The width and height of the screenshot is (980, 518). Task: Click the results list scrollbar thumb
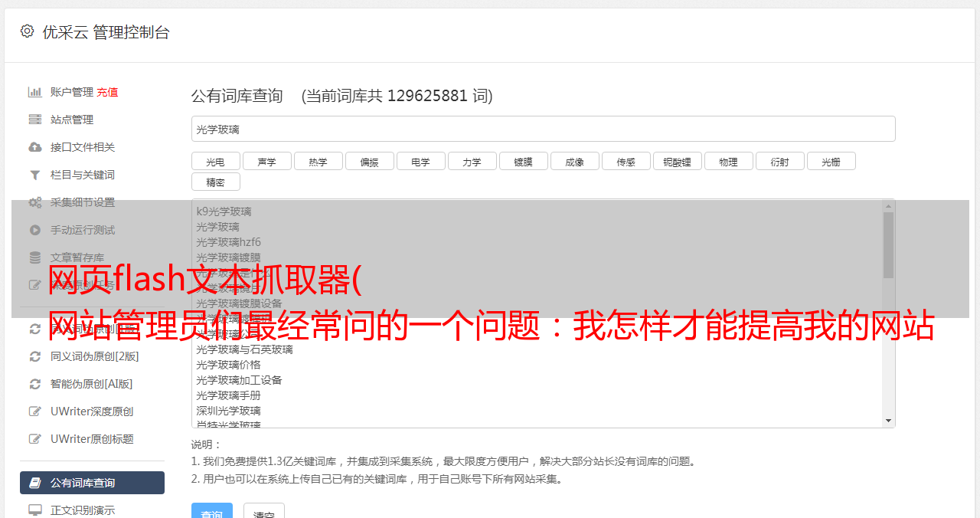click(x=888, y=245)
